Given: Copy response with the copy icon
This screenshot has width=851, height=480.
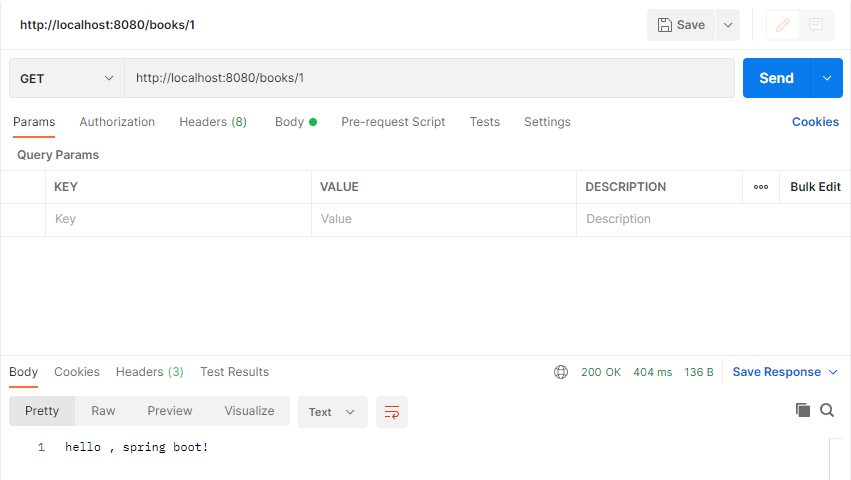Looking at the screenshot, I should pos(802,410).
